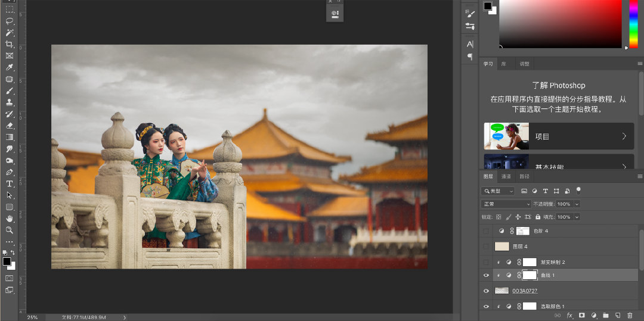The height and width of the screenshot is (321, 644).
Task: Lock all layer attributes
Action: tap(538, 216)
